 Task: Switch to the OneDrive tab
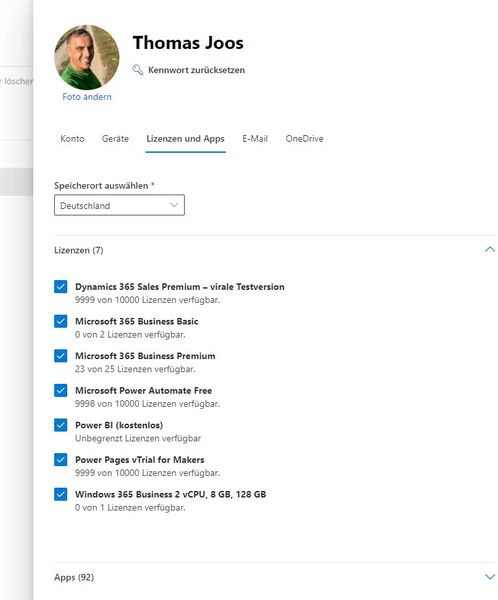pos(304,139)
